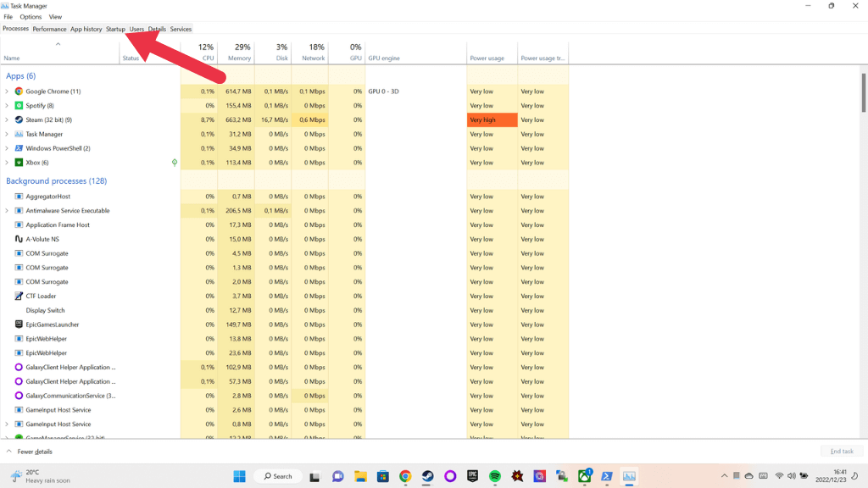868x488 pixels.
Task: Click the Steam process icon in list
Action: (x=19, y=120)
